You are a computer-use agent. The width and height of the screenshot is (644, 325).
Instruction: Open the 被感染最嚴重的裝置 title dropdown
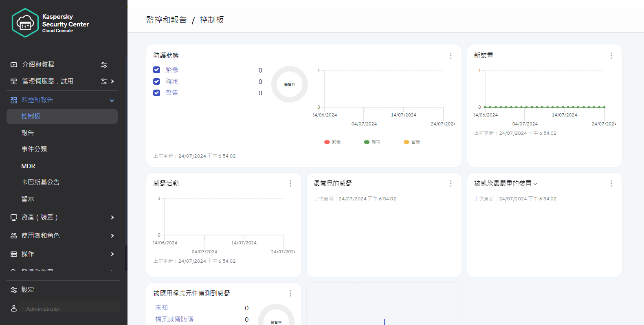pos(535,184)
